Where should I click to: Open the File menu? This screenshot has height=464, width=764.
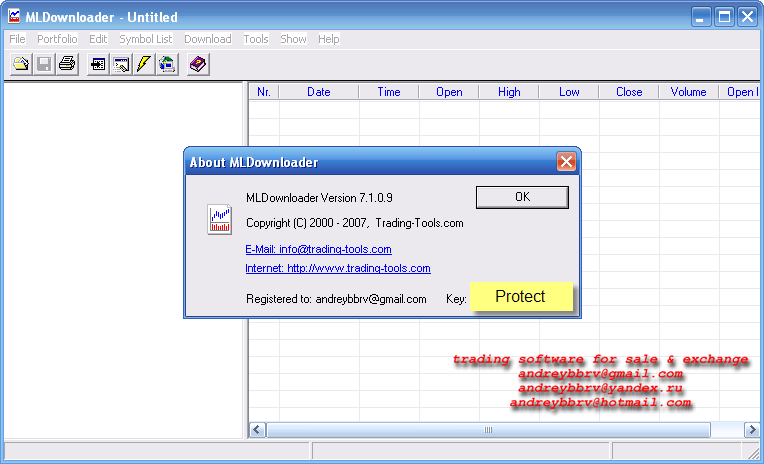point(17,39)
